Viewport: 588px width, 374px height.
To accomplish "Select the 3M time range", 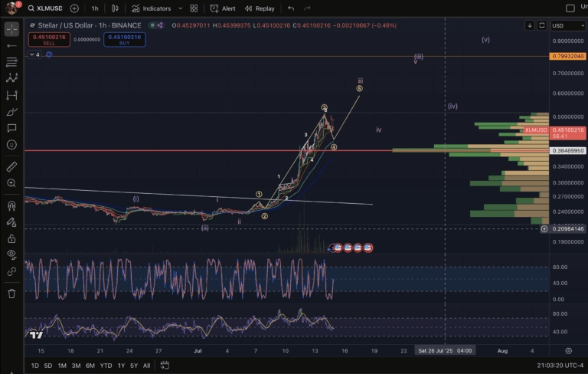I will [x=76, y=366].
